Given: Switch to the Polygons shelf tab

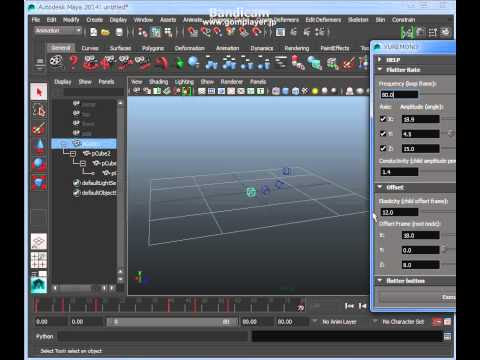Looking at the screenshot, I should 153,48.
